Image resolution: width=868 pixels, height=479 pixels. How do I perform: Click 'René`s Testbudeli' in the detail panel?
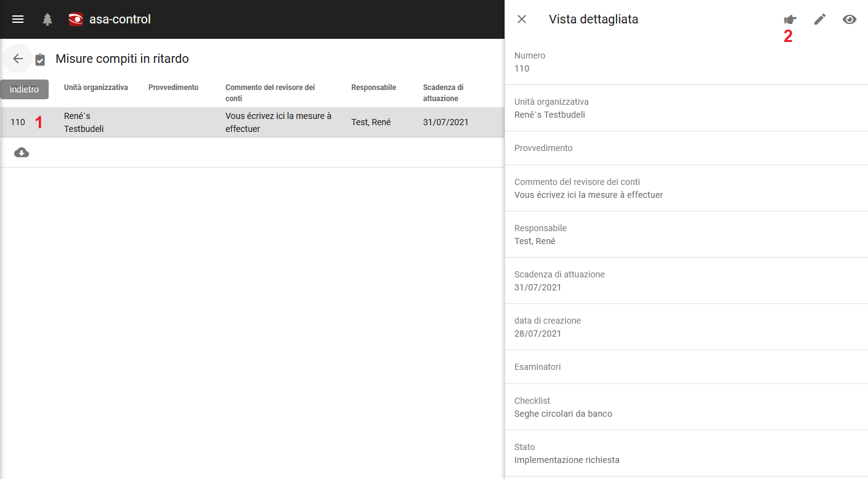[550, 115]
